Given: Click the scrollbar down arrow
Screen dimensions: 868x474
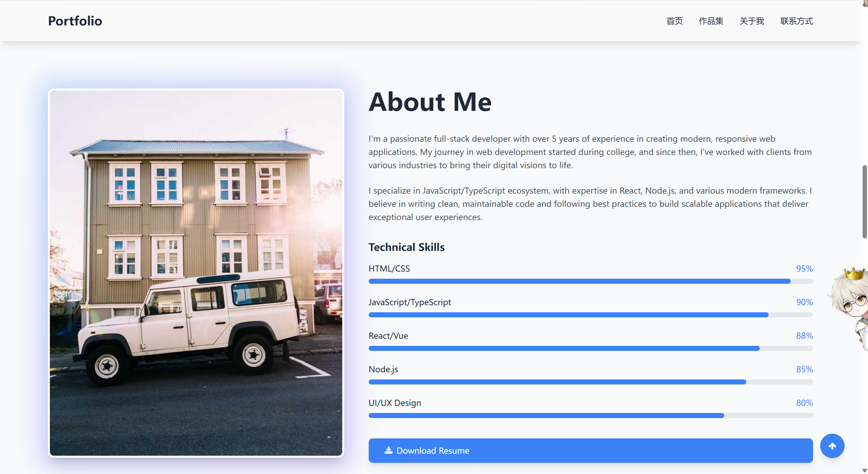Looking at the screenshot, I should click(x=865, y=471).
